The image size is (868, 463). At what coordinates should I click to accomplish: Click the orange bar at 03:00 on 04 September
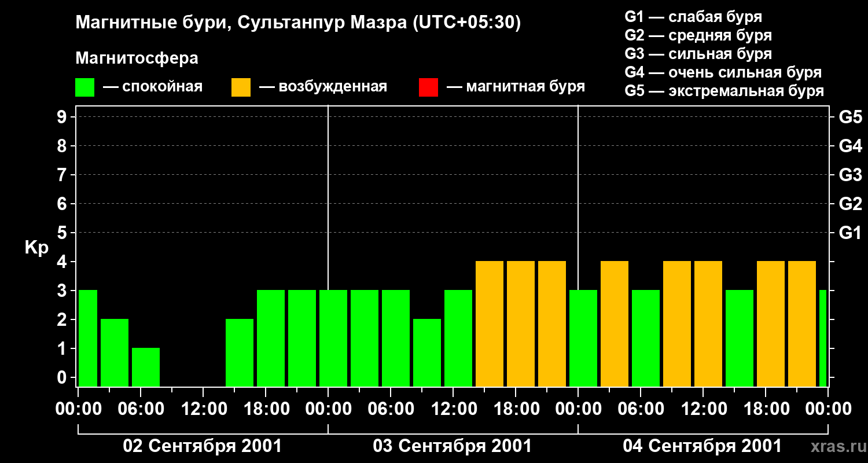(x=615, y=324)
